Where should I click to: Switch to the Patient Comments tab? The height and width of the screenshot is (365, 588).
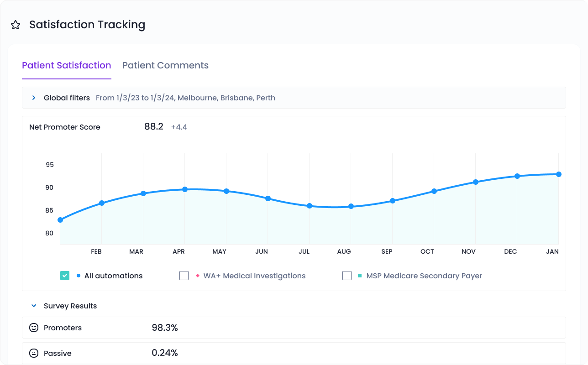pos(165,65)
